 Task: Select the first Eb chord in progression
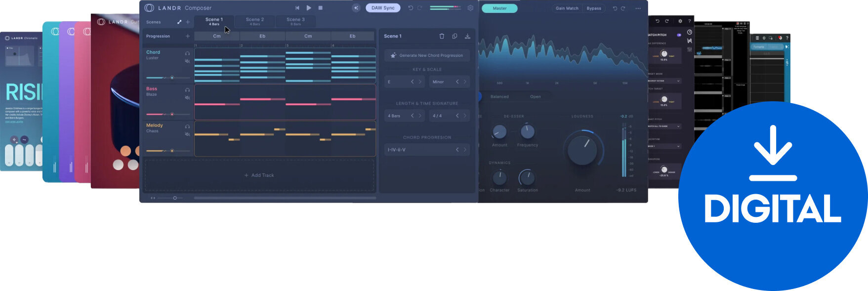262,36
